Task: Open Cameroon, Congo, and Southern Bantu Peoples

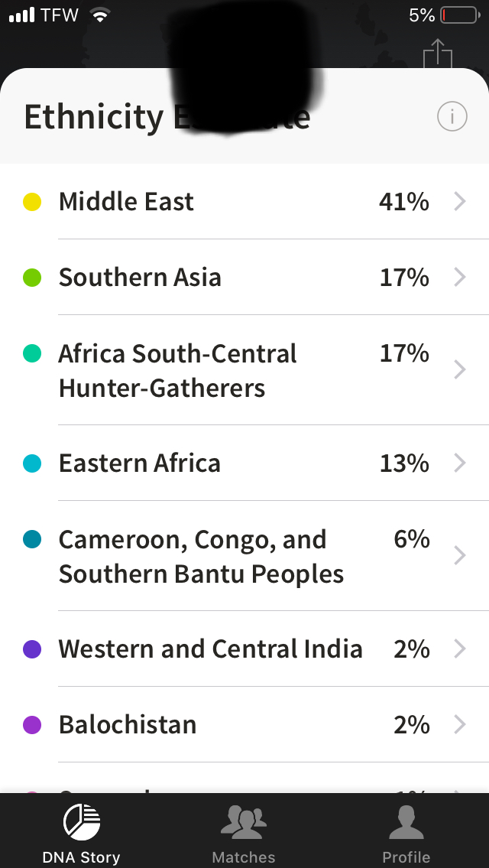Action: tap(244, 556)
